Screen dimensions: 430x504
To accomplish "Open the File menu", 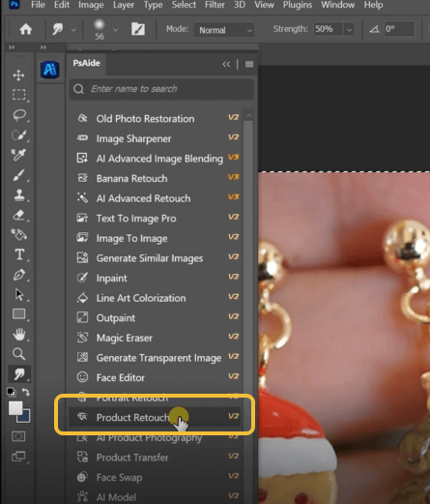I will point(38,5).
